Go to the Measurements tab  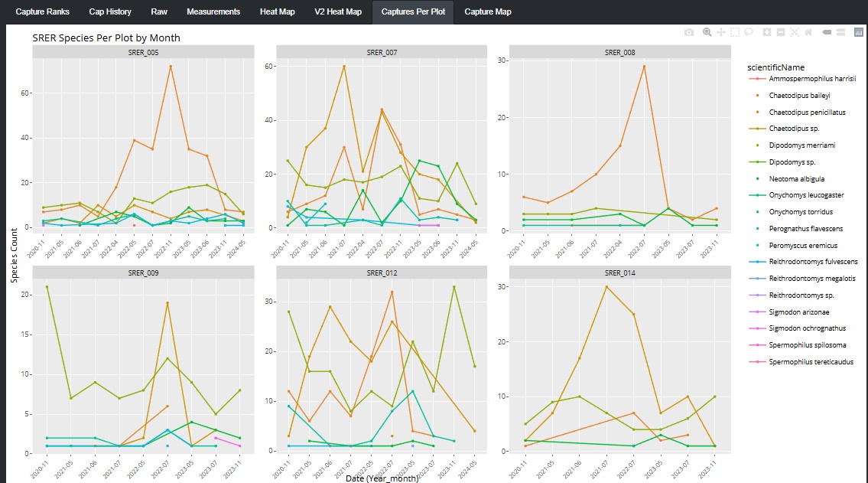(213, 11)
